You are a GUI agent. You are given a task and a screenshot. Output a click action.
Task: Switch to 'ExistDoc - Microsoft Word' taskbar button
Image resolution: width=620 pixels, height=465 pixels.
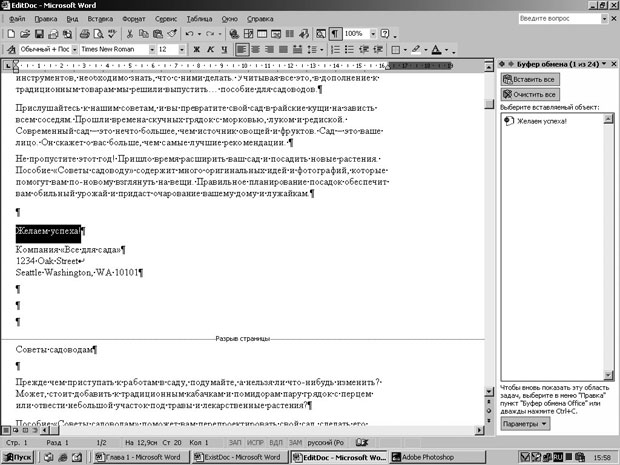[241, 457]
